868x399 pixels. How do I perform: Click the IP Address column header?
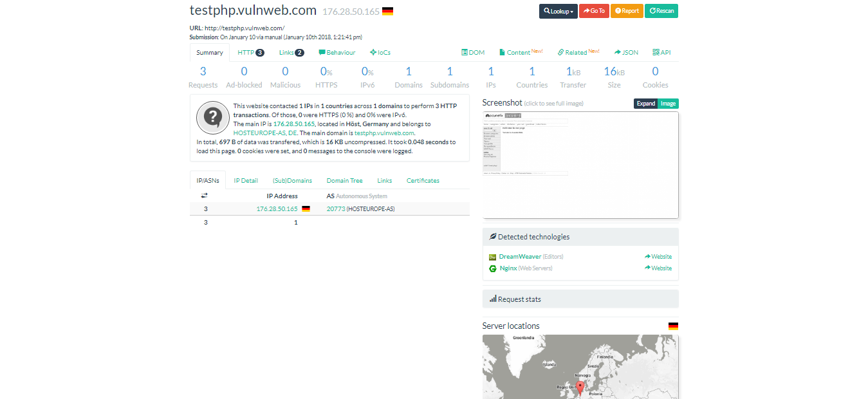(282, 196)
